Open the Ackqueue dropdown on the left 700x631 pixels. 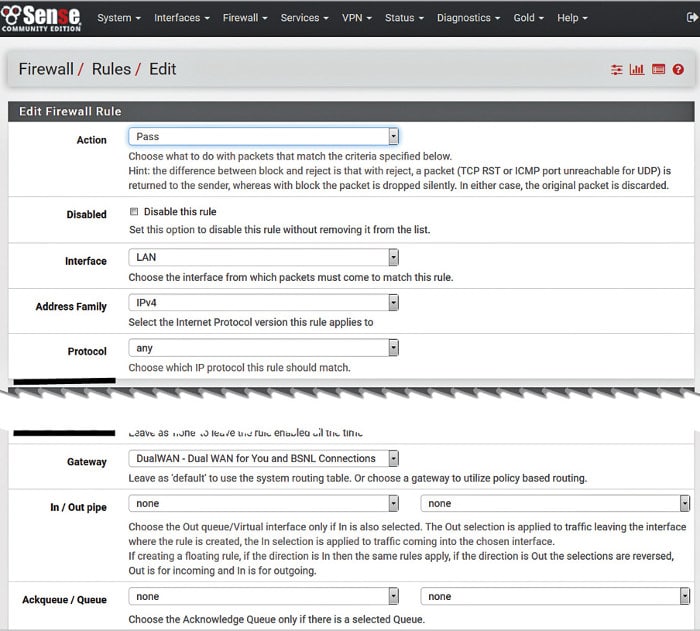264,596
